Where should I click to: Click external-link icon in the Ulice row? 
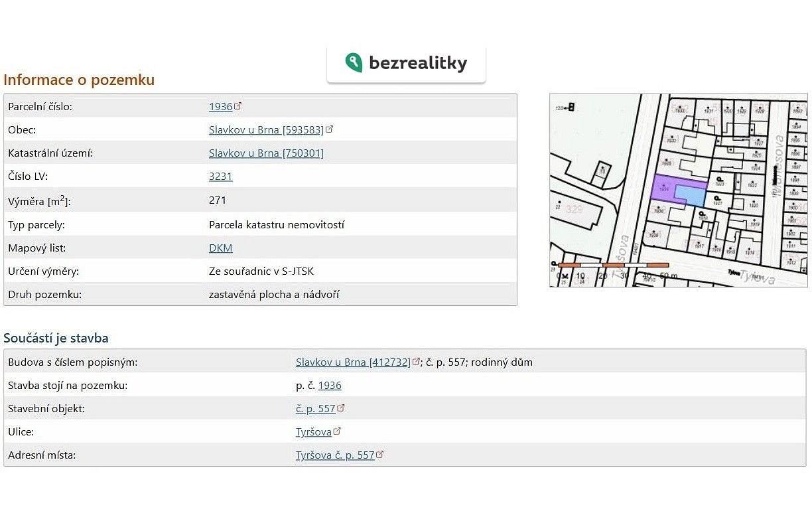337,431
